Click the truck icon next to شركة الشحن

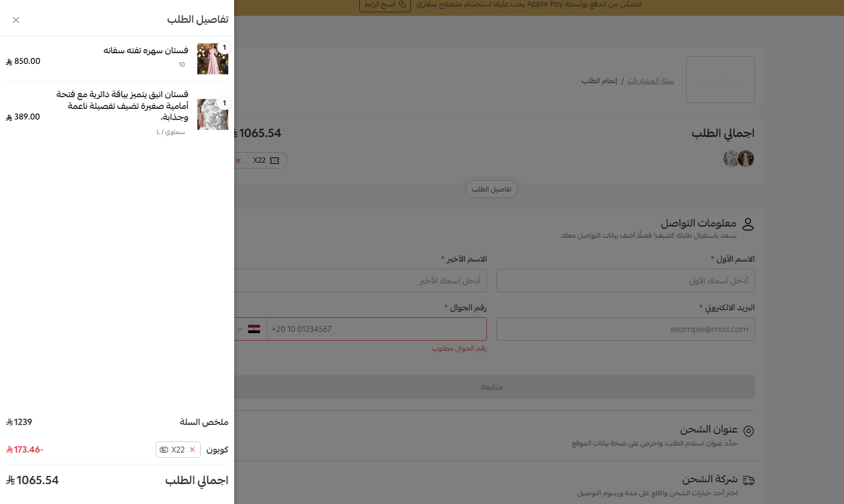749,479
